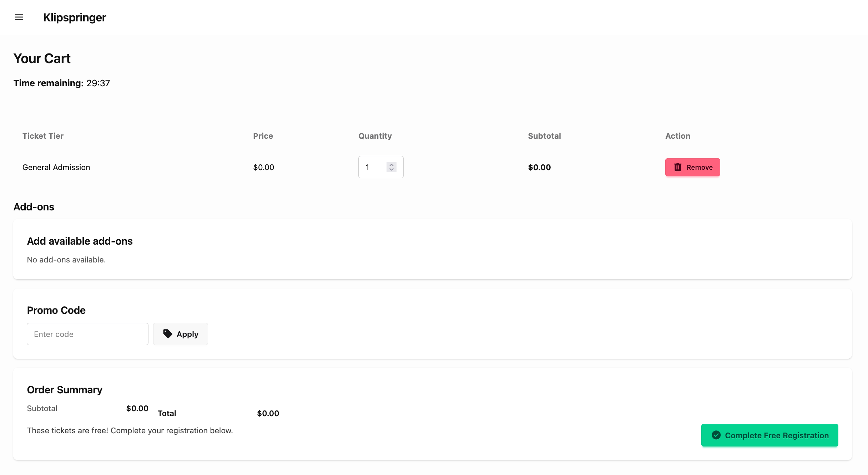The width and height of the screenshot is (868, 475).
Task: Open the hamburger navigation menu
Action: (x=19, y=17)
